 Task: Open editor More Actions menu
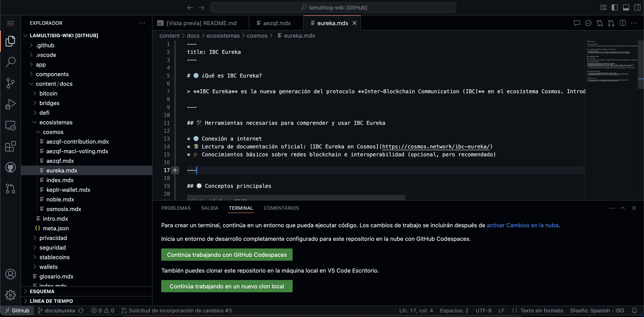634,23
